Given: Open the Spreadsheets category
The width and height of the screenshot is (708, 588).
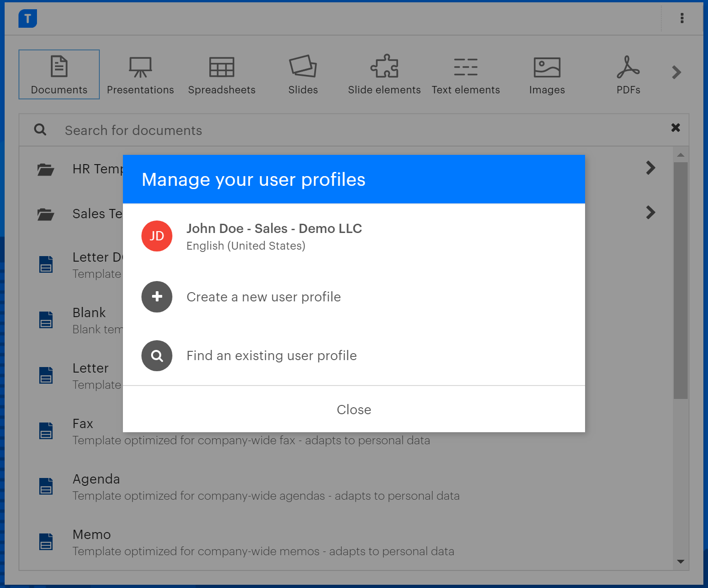Looking at the screenshot, I should (222, 74).
